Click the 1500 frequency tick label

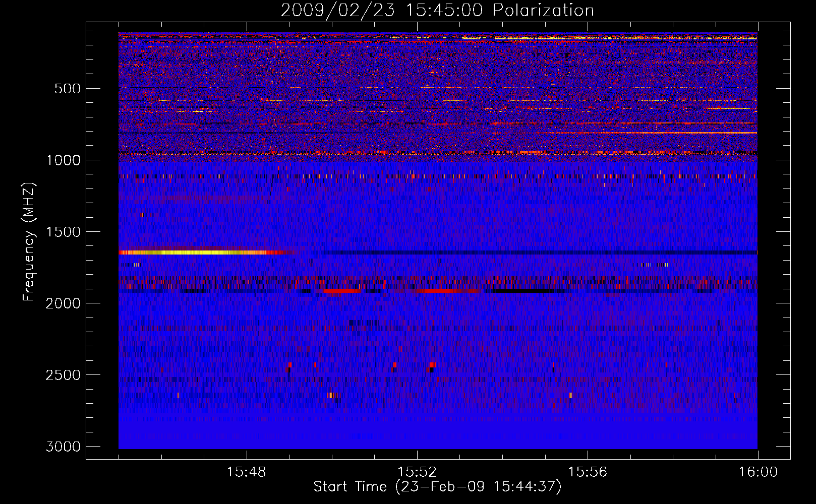tap(63, 232)
